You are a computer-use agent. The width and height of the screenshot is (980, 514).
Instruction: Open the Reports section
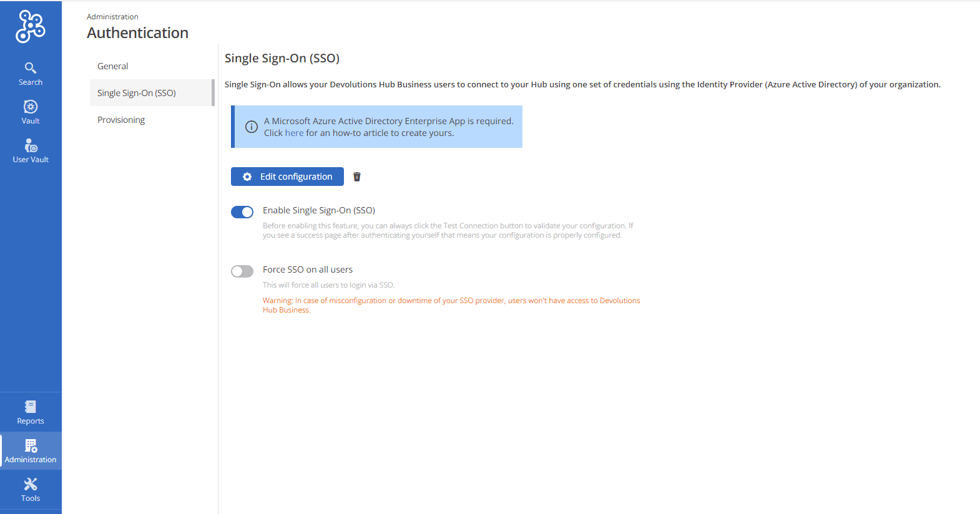click(31, 412)
